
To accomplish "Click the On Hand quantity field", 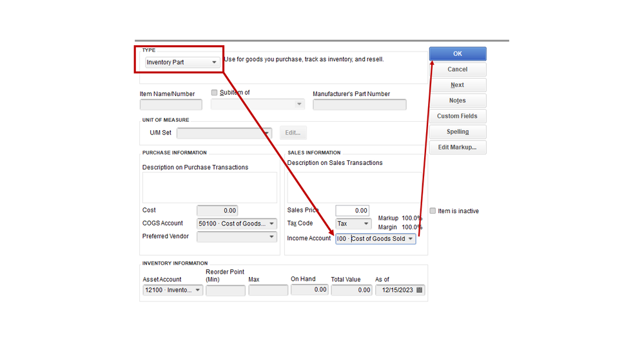I will pos(309,290).
